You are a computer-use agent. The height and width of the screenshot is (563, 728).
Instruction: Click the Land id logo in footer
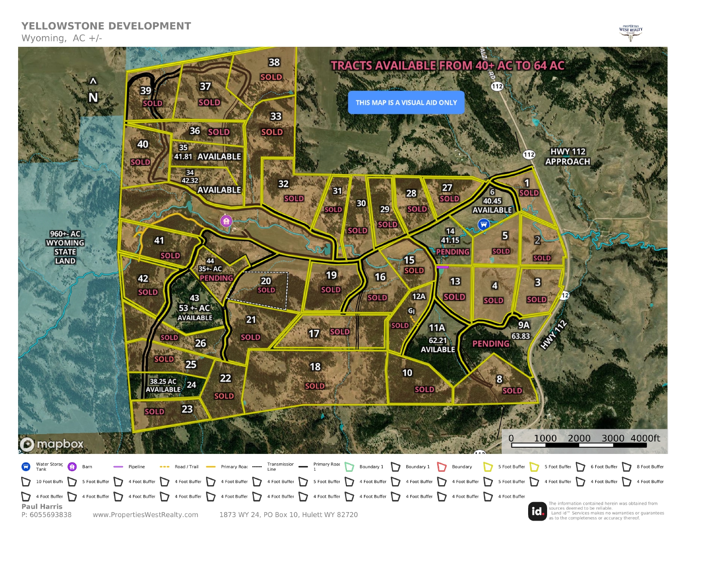(537, 511)
